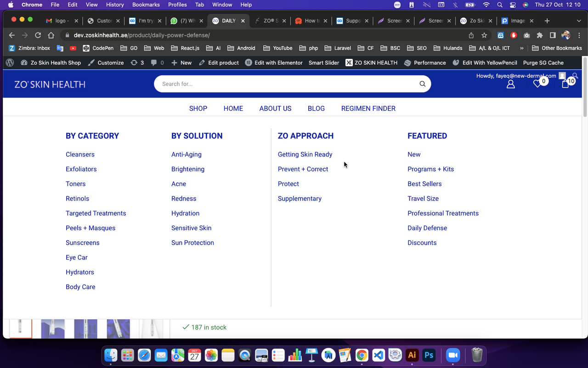The width and height of the screenshot is (588, 368).
Task: Open the Laravel bookmarks folder
Action: [337, 48]
